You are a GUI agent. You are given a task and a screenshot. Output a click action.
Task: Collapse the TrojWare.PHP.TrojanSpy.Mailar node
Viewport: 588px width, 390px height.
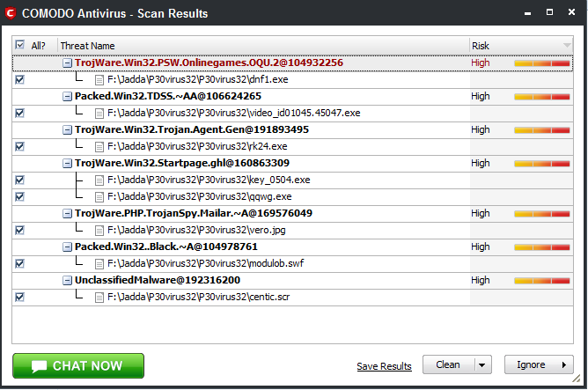coord(67,214)
